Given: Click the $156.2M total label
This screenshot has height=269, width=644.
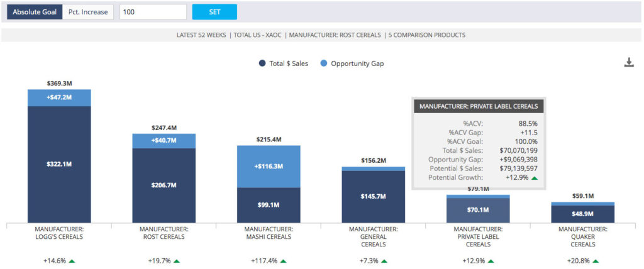Looking at the screenshot, I should coord(374,160).
